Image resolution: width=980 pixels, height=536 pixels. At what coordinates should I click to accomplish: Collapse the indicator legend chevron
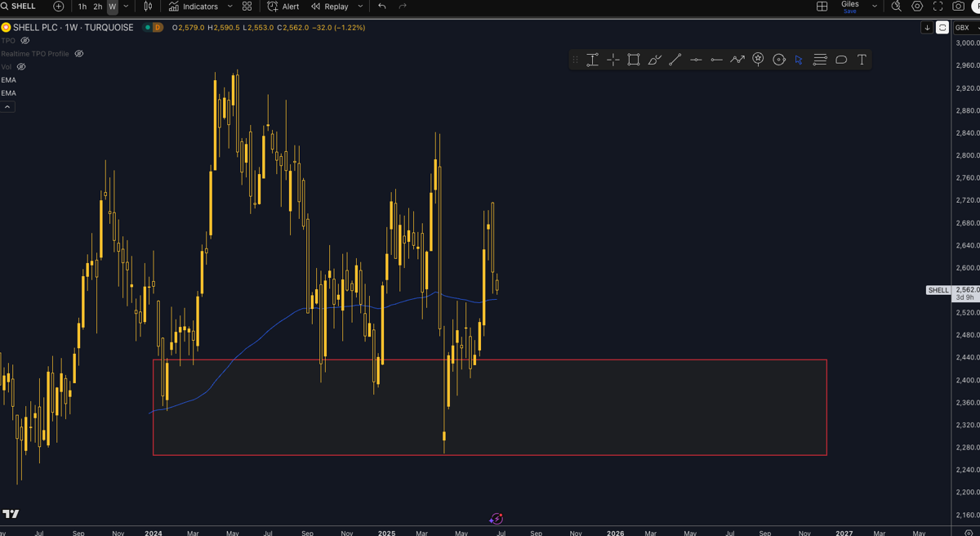(7, 107)
